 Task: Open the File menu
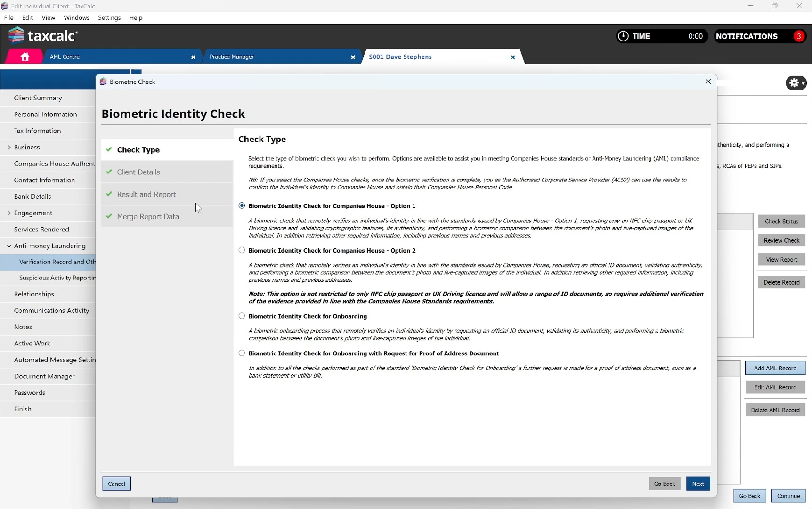(x=8, y=18)
